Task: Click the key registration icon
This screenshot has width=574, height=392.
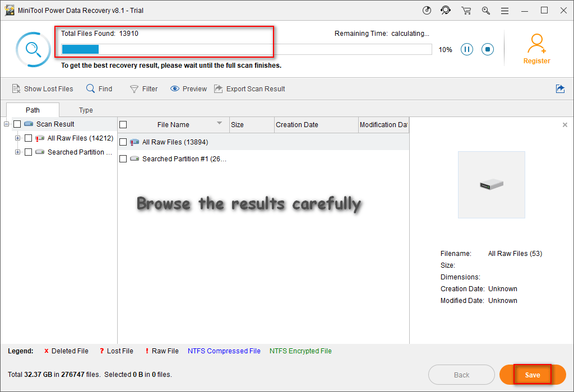Action: coord(486,11)
